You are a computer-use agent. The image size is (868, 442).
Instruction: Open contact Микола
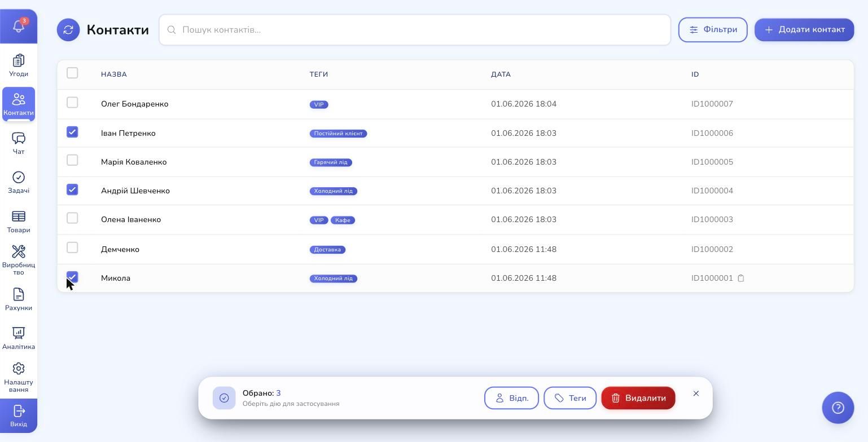tap(116, 278)
